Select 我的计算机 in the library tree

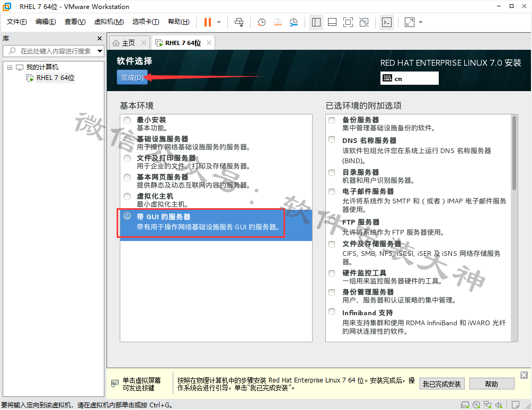click(x=42, y=67)
